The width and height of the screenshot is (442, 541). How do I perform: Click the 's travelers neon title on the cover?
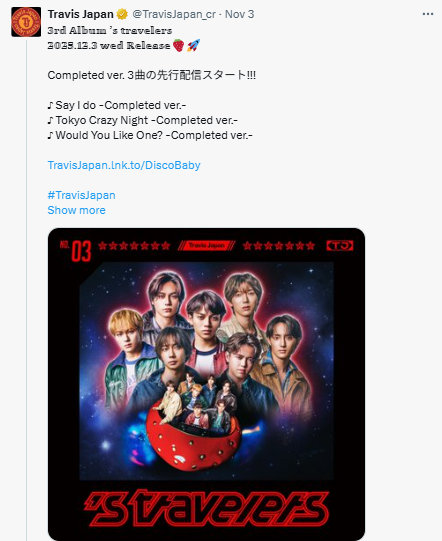point(206,509)
